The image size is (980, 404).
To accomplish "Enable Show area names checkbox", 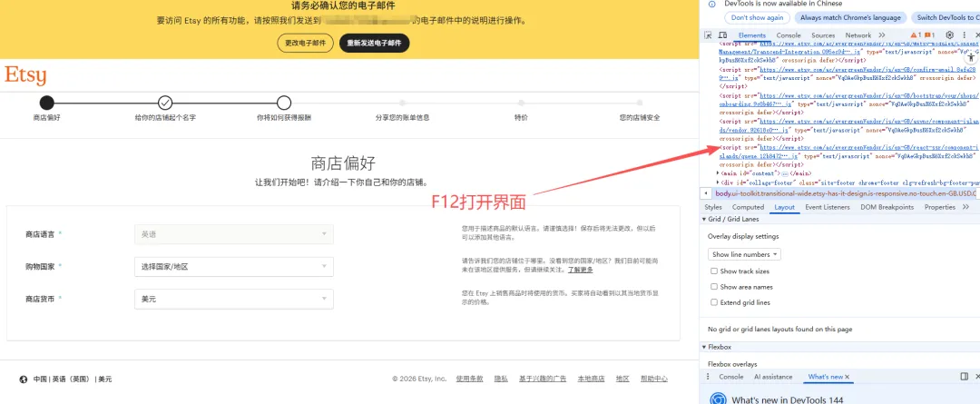I will click(x=714, y=287).
